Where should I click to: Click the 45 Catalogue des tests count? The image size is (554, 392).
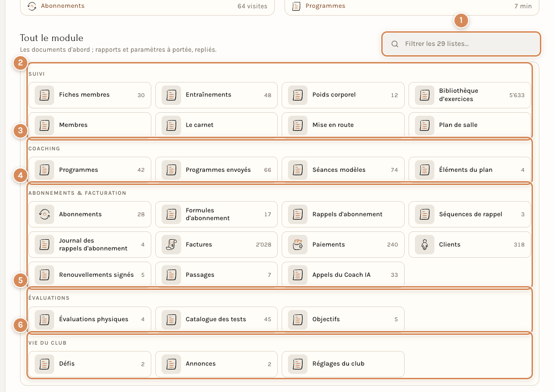[x=268, y=320]
